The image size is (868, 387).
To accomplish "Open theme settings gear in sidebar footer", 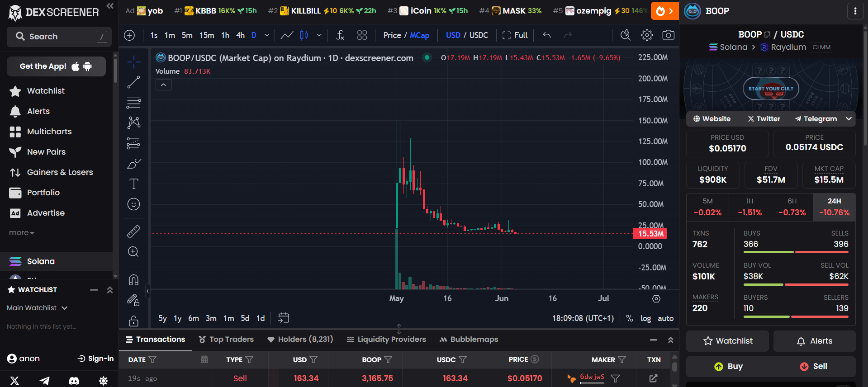I will pos(103,381).
